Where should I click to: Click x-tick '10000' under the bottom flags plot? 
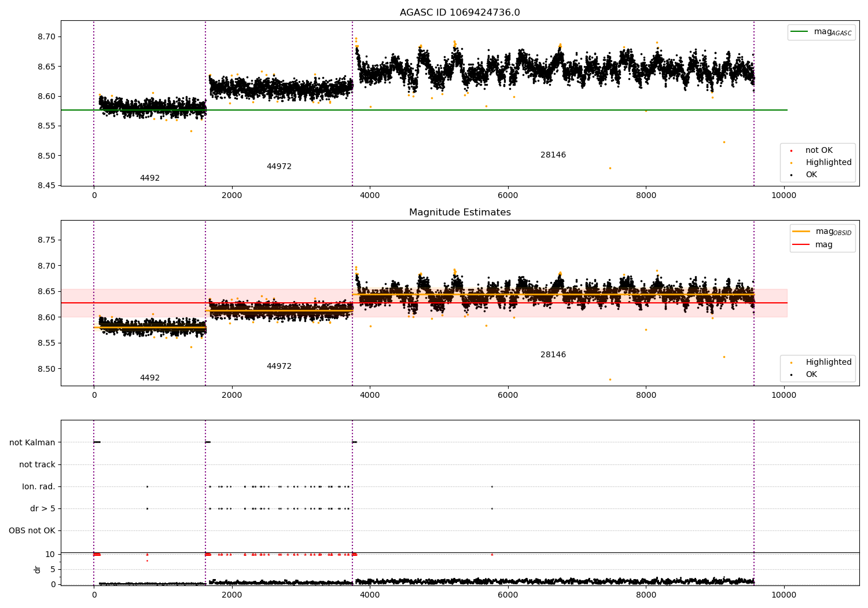pyautogui.click(x=784, y=595)
